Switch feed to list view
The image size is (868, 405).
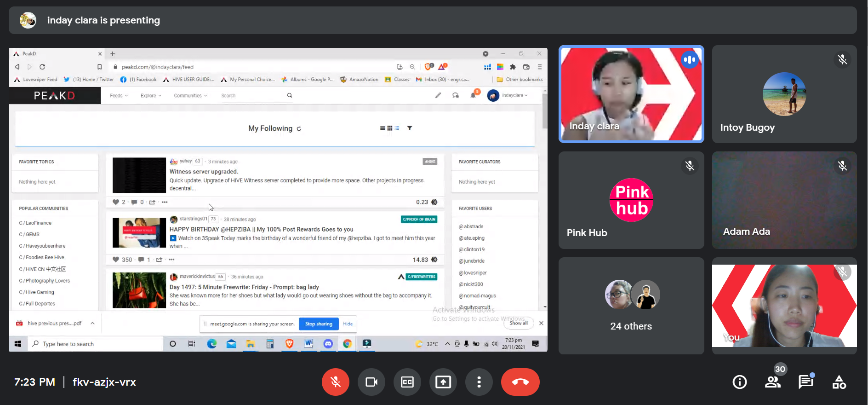pyautogui.click(x=383, y=128)
